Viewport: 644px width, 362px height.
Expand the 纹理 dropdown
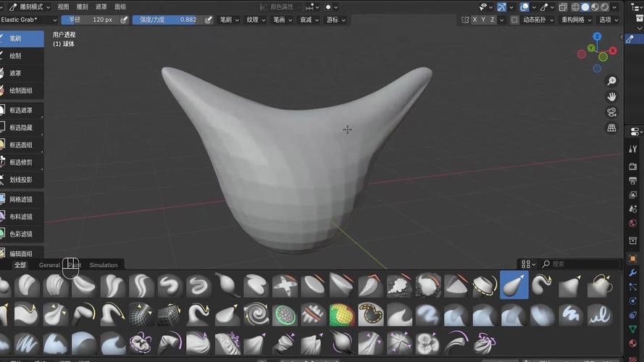(x=256, y=20)
